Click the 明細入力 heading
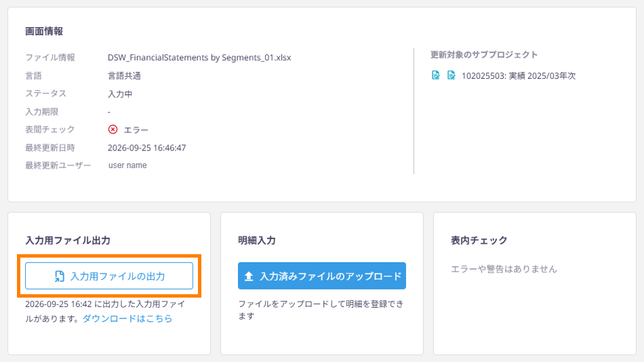Screen dimensions: 644x362 257,241
